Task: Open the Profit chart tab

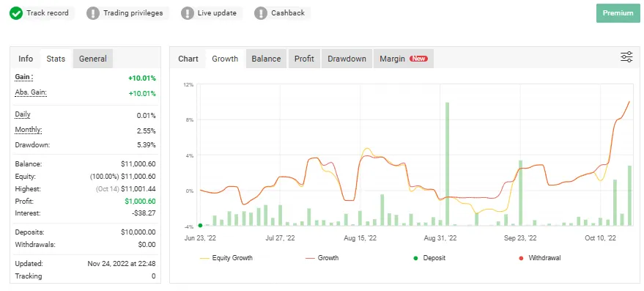Action: pos(304,59)
